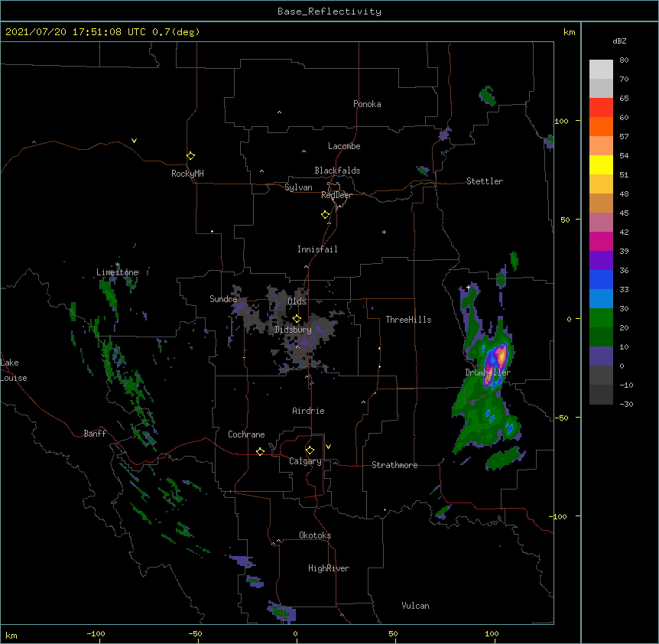Click the yellow diamond marker below Olds

pyautogui.click(x=297, y=319)
